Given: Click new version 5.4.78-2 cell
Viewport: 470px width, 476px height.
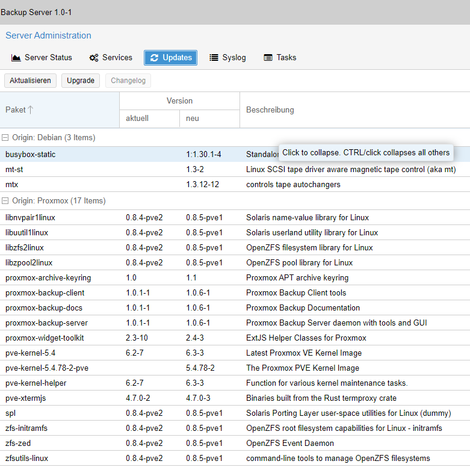Looking at the screenshot, I should click(200, 368).
